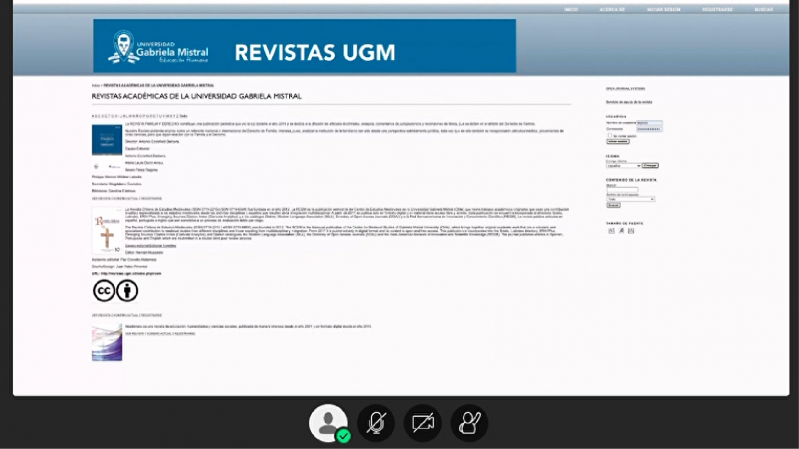
Task: Click the Universidad Gabriela Mistral logo
Action: point(158,48)
